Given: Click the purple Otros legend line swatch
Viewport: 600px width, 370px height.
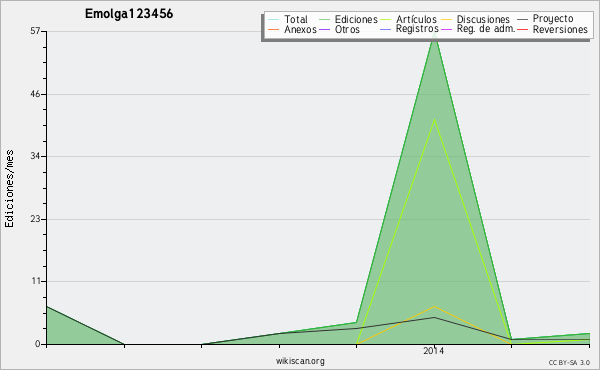Looking at the screenshot, I should pyautogui.click(x=324, y=29).
